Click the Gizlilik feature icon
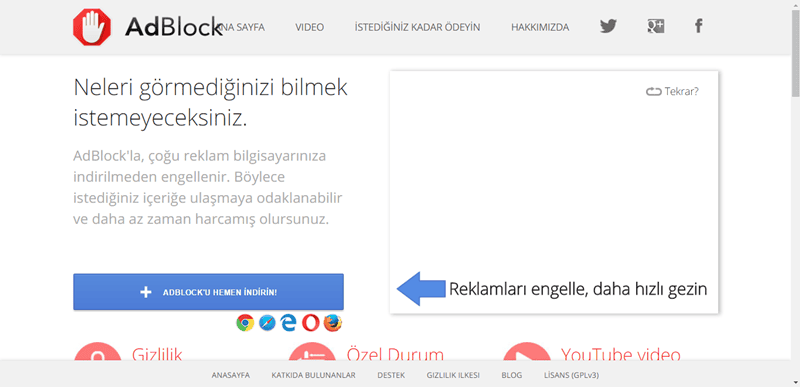The width and height of the screenshot is (800, 387). point(98,351)
